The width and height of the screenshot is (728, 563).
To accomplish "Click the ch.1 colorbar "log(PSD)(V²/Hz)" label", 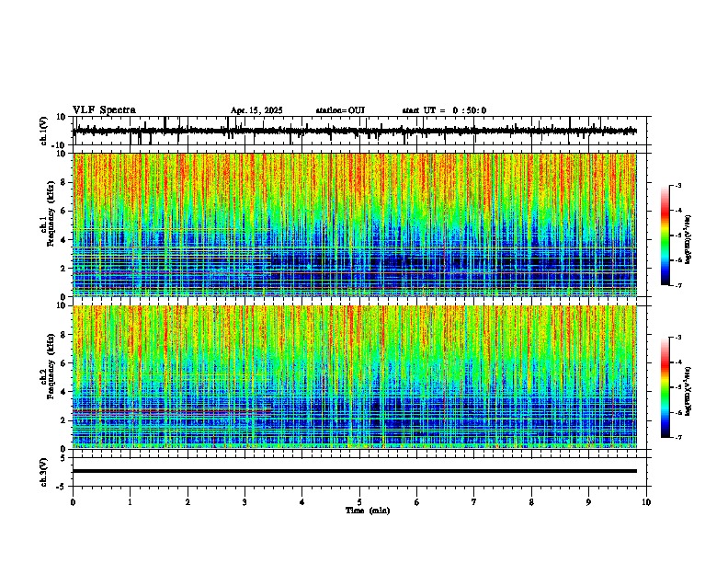I will [x=688, y=240].
